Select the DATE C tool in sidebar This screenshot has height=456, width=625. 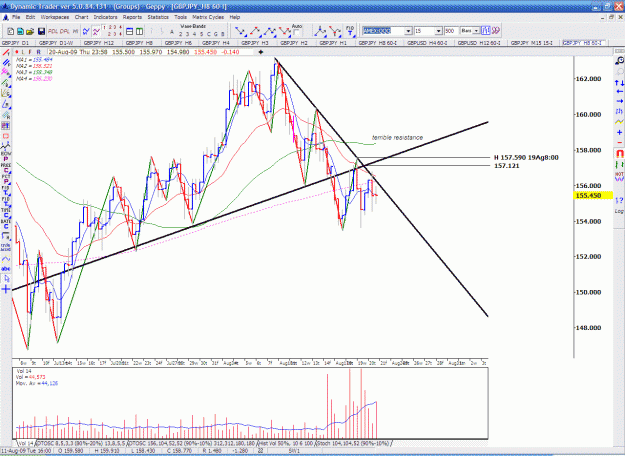[x=6, y=224]
